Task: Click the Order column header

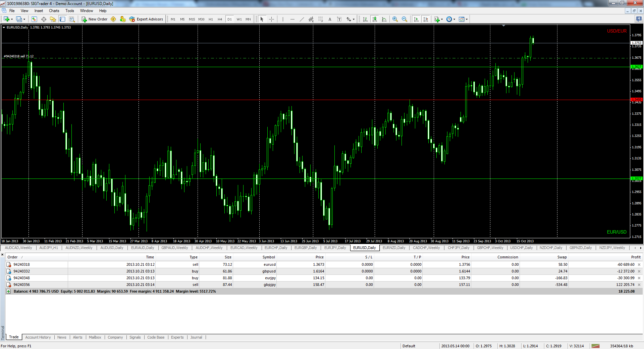Action: (x=12, y=257)
